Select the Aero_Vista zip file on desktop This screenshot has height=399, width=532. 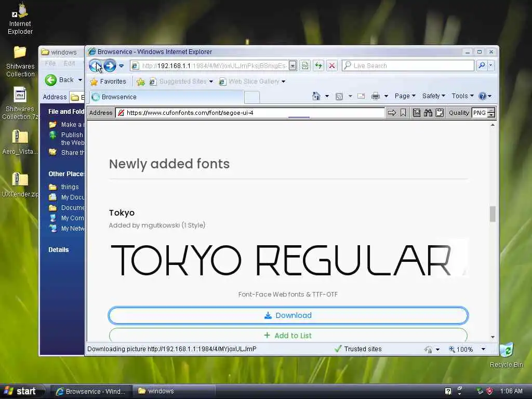click(x=20, y=142)
